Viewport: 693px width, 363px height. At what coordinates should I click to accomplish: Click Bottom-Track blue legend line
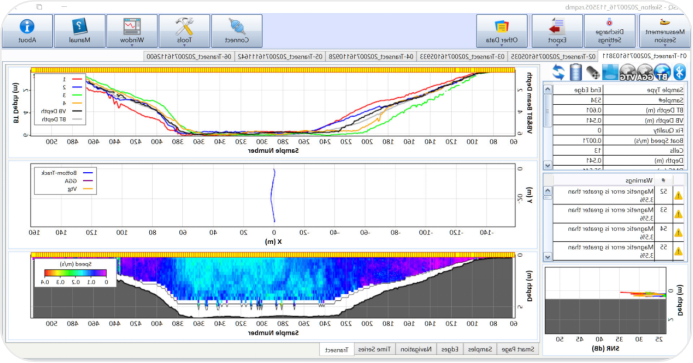[88, 173]
